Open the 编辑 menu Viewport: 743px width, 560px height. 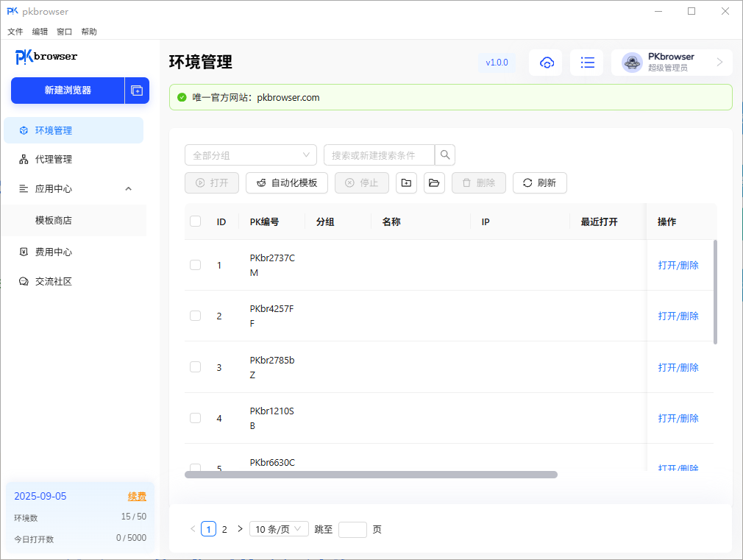(40, 32)
